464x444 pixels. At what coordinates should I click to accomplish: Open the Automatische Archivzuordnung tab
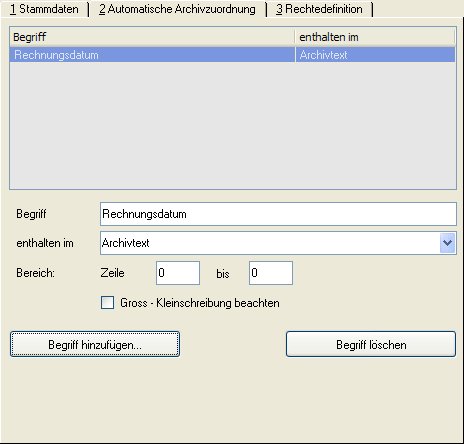click(x=177, y=9)
